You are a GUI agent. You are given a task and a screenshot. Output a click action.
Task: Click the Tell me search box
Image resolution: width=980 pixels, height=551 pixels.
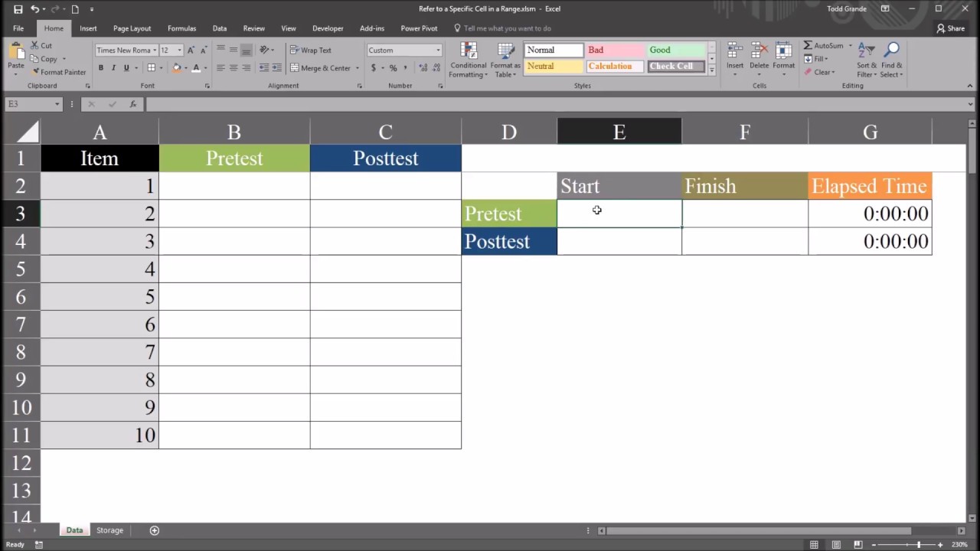click(x=502, y=28)
